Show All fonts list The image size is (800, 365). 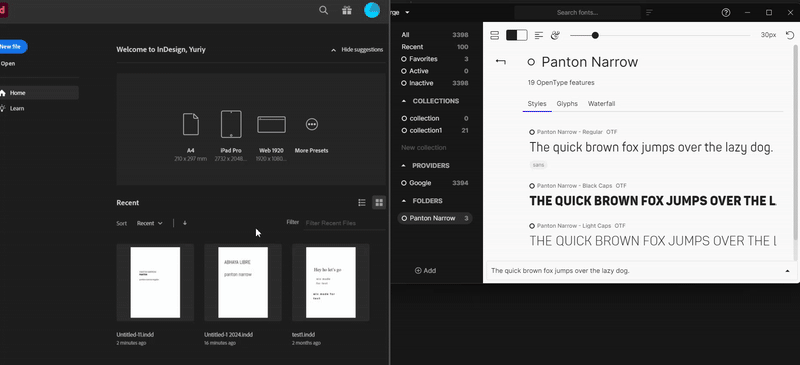click(435, 35)
